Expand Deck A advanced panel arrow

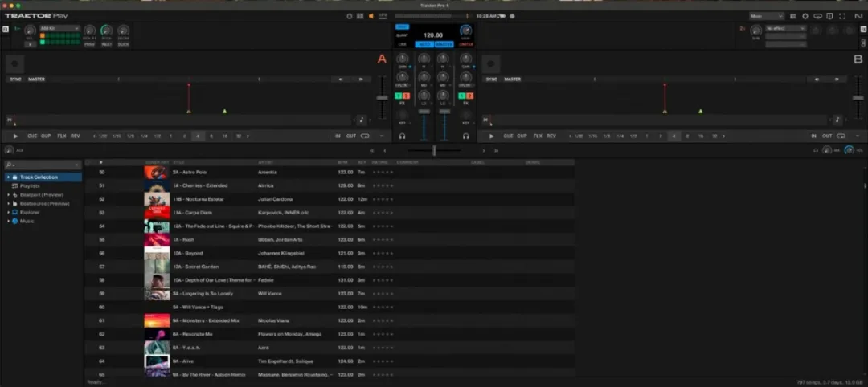click(382, 136)
